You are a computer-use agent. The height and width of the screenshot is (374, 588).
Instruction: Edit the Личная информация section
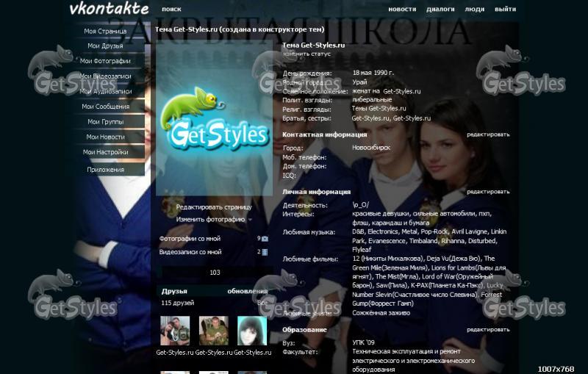pos(488,192)
